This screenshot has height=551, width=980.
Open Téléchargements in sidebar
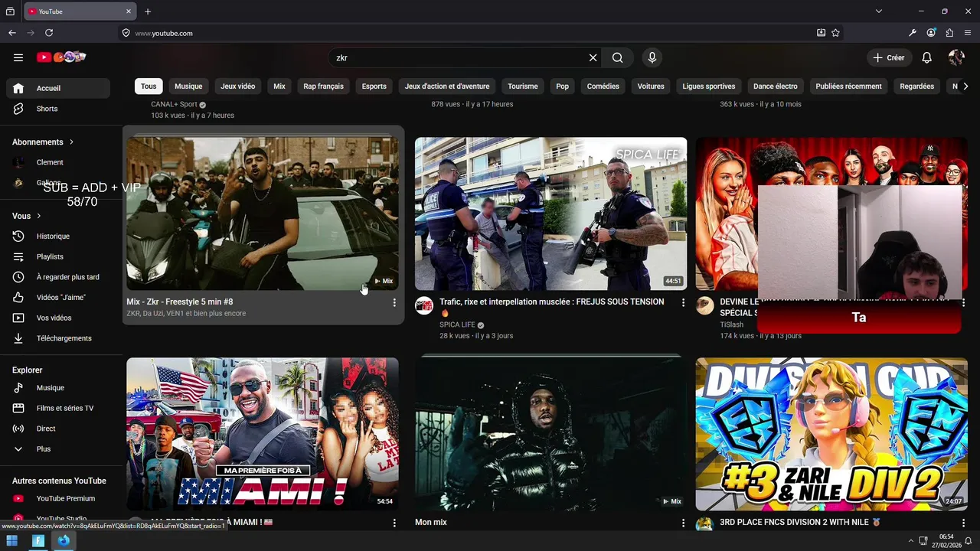click(x=58, y=338)
